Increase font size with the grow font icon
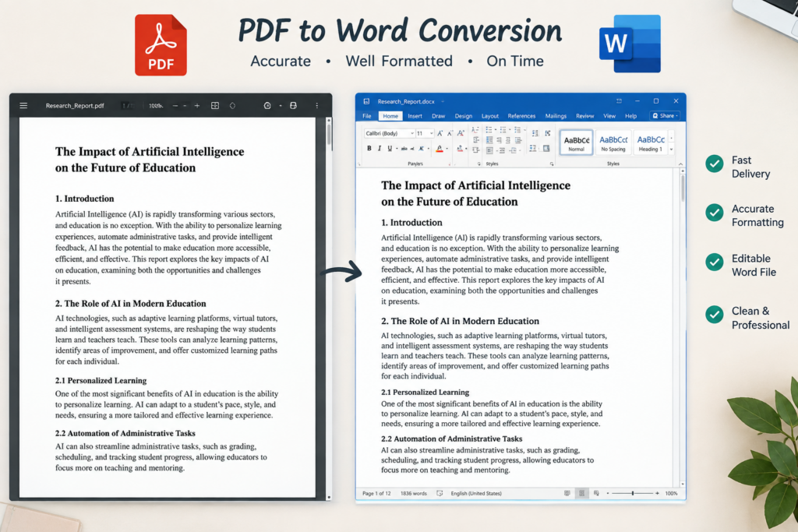The height and width of the screenshot is (532, 798). pyautogui.click(x=440, y=133)
